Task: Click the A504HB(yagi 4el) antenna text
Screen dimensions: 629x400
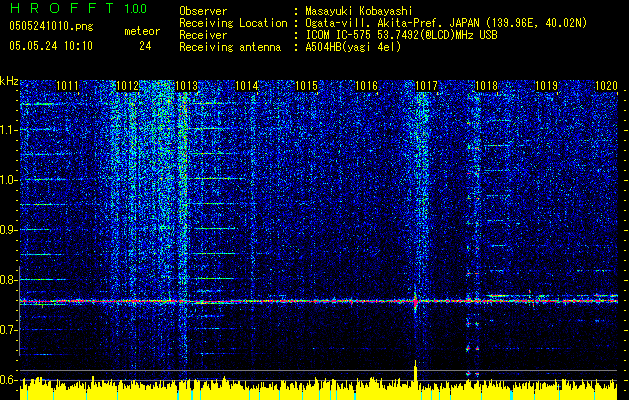Action: coord(353,47)
